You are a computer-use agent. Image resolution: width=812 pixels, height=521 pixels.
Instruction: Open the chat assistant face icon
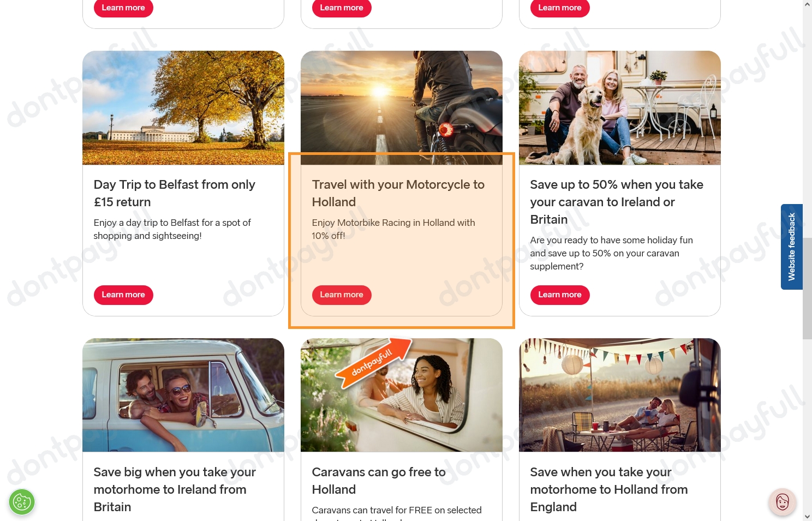coord(782,502)
